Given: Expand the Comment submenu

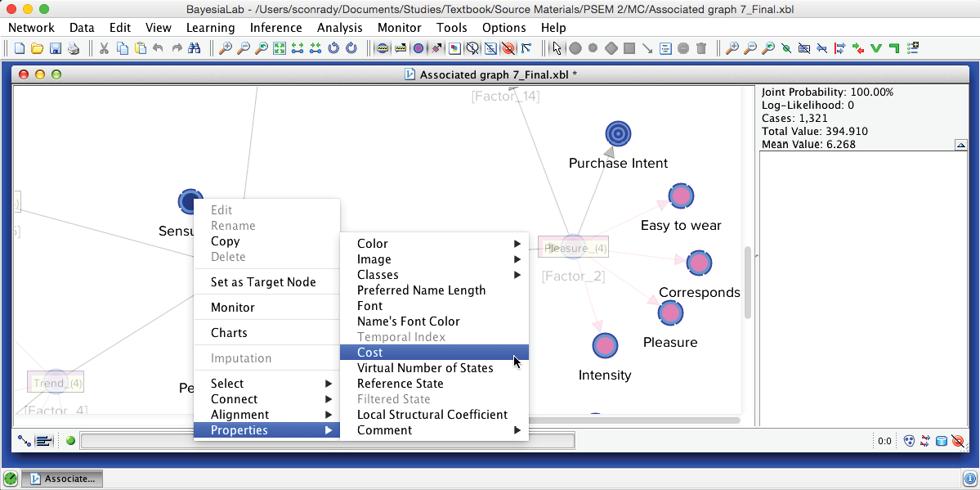Looking at the screenshot, I should [434, 430].
